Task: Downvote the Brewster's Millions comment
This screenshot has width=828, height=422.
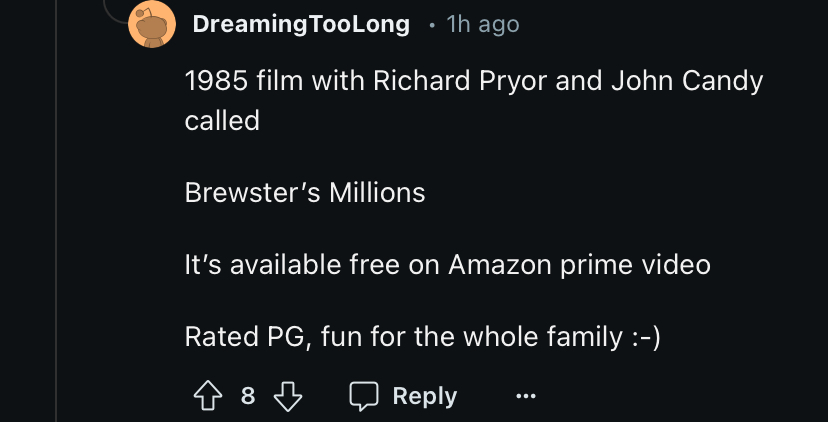Action: [x=288, y=396]
